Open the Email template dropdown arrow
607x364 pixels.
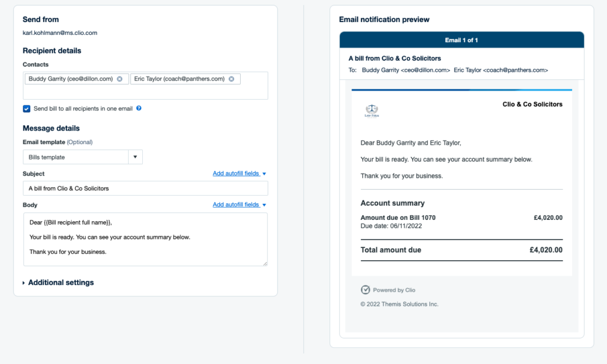tap(135, 157)
